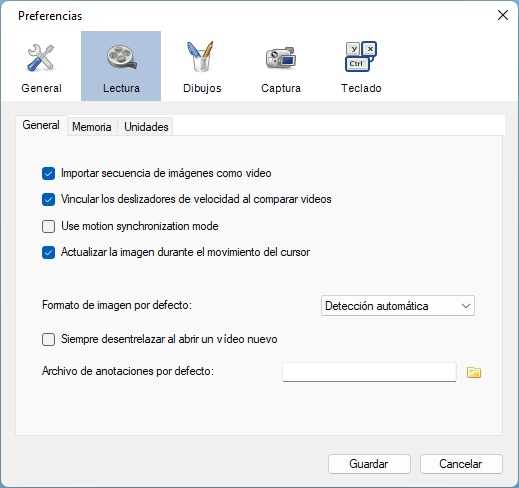519x488 pixels.
Task: Disable Actualizar la imagen durante el movimiento
Action: click(x=48, y=253)
